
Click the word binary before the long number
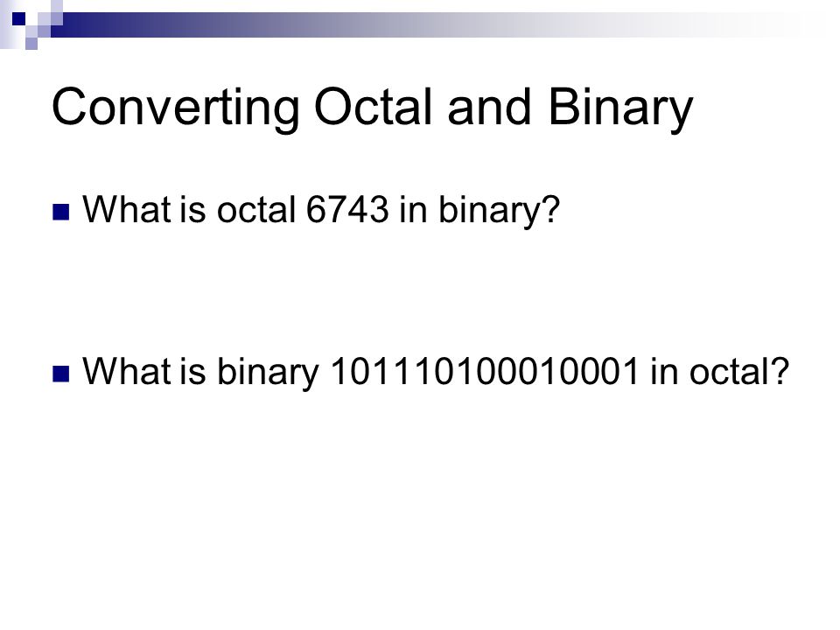click(x=268, y=373)
